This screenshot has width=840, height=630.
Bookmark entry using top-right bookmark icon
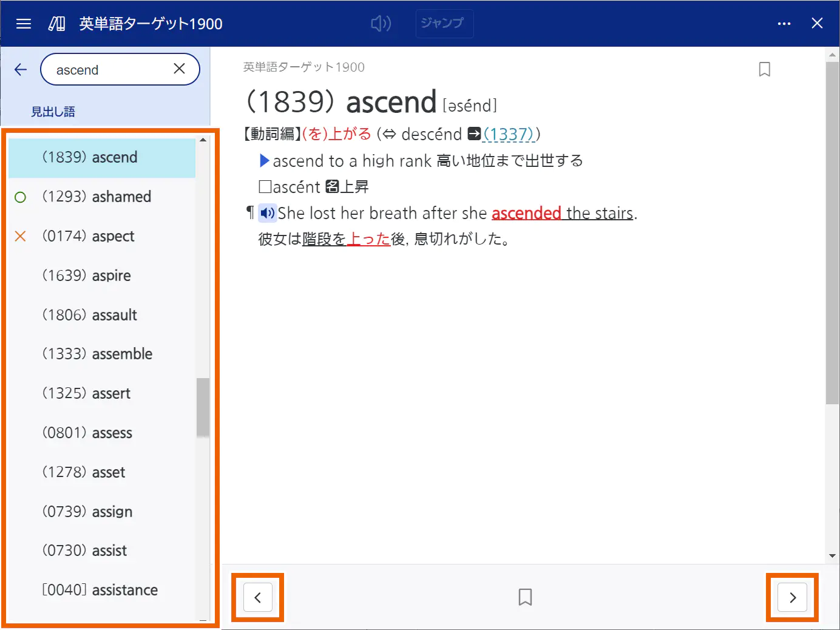[765, 69]
